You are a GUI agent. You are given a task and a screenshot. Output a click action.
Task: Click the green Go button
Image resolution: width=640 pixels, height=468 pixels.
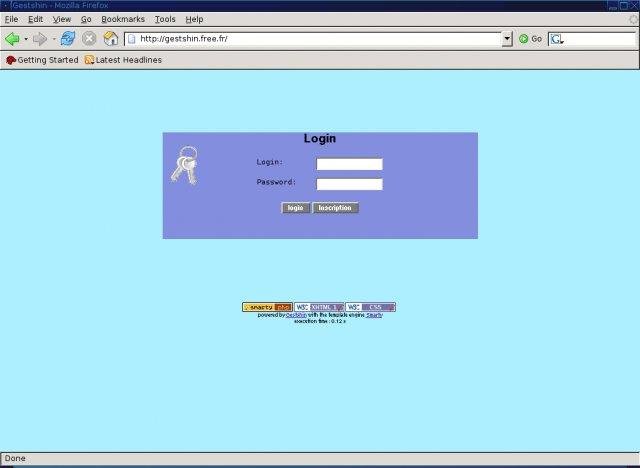530,39
